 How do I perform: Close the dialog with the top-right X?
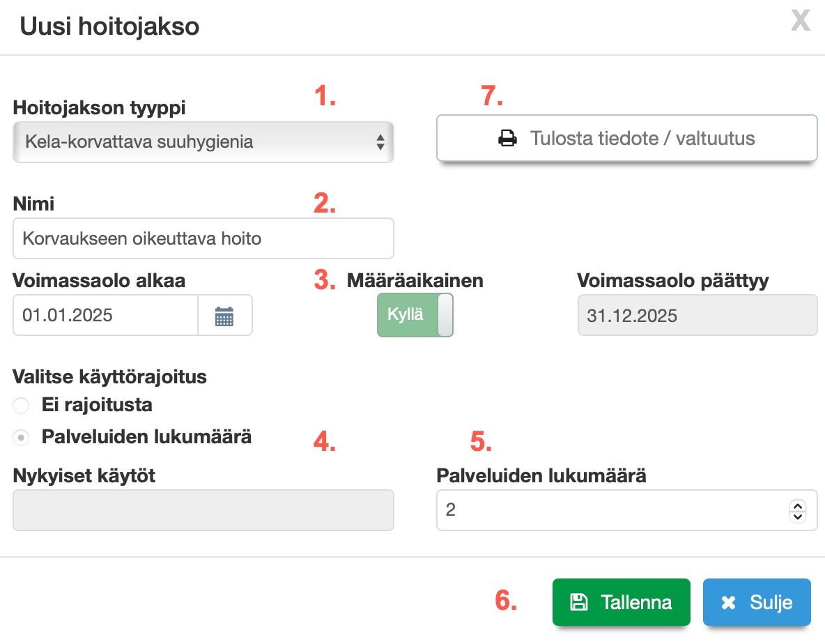(801, 21)
